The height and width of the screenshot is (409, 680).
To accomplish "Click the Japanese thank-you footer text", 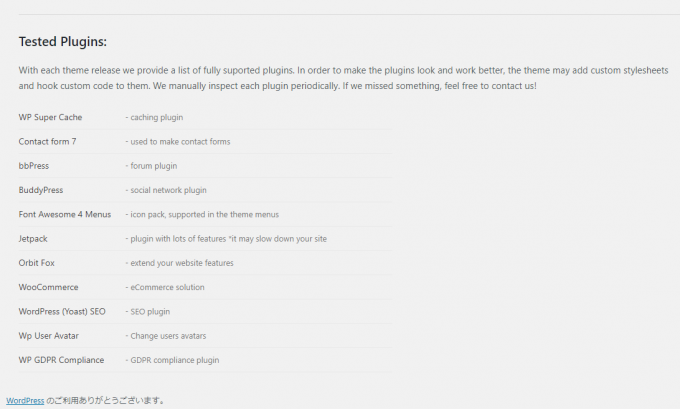I will (x=105, y=401).
